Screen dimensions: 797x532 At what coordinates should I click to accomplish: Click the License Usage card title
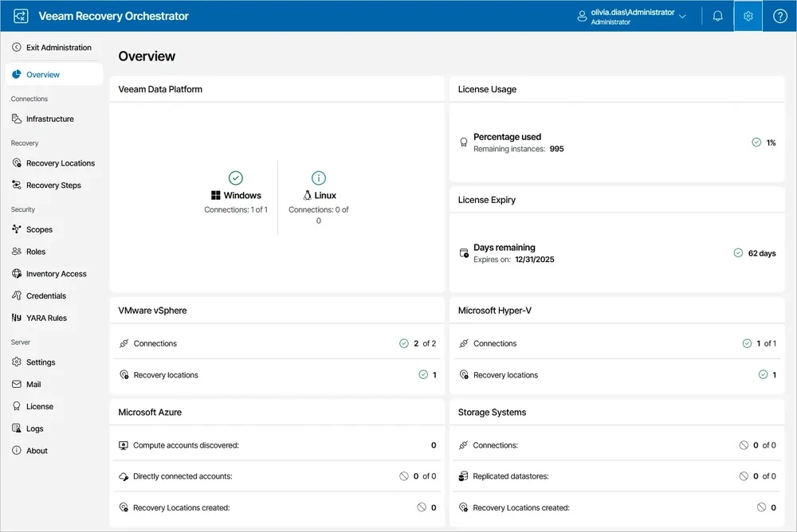pyautogui.click(x=487, y=89)
